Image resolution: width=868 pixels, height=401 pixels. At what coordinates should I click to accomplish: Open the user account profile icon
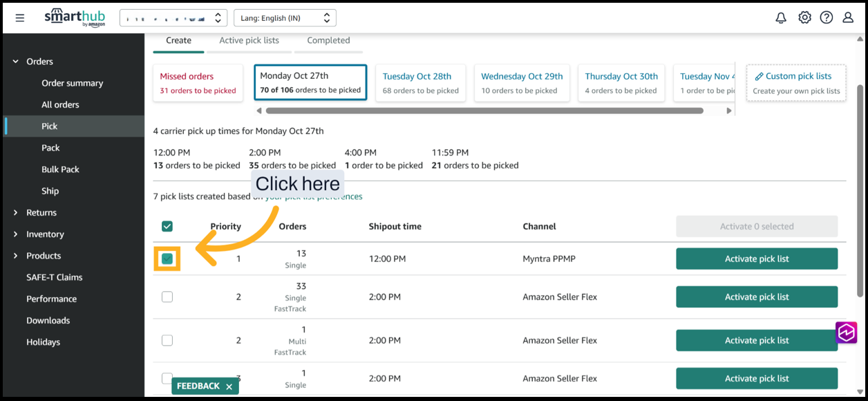pyautogui.click(x=848, y=18)
